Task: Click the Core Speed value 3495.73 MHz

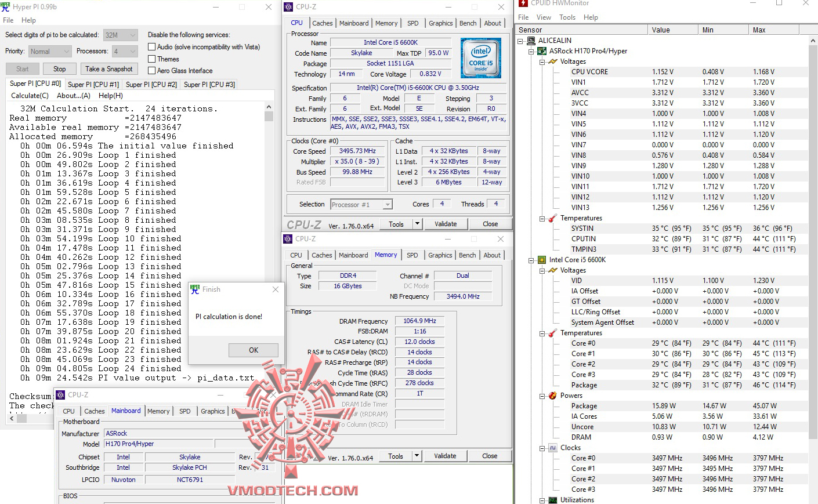Action: (x=358, y=151)
